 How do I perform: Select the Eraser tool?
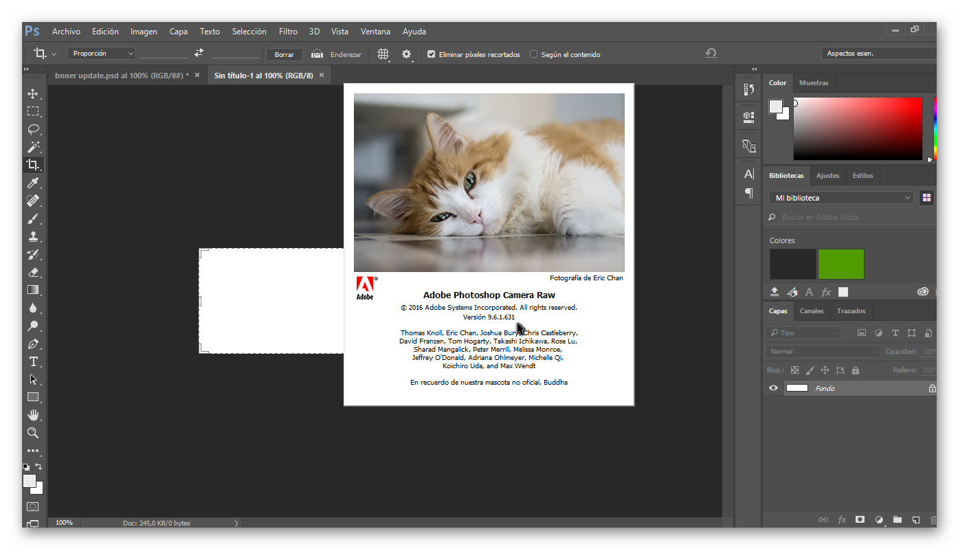pos(33,272)
